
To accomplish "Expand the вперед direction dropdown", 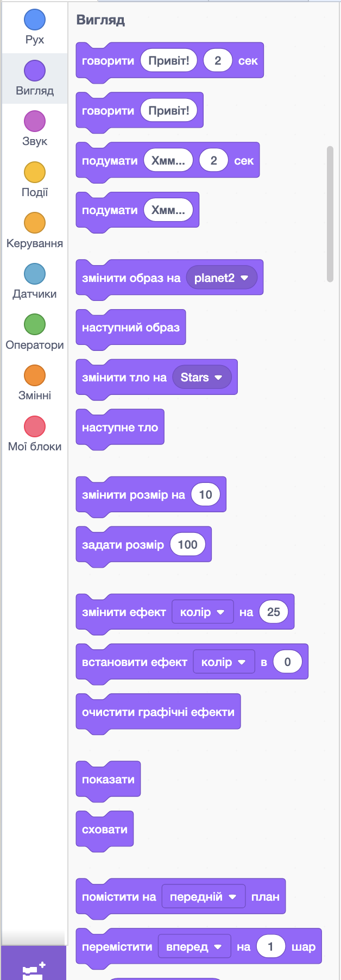I will (x=194, y=947).
